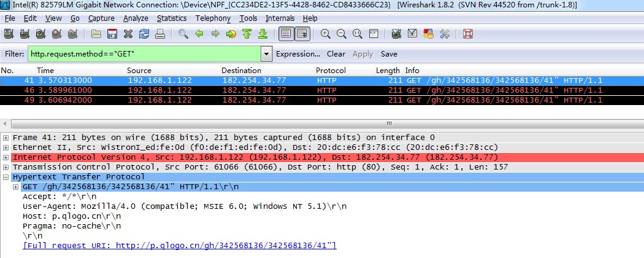Select packet number 49 row
This screenshot has height=258, width=644.
pyautogui.click(x=322, y=100)
